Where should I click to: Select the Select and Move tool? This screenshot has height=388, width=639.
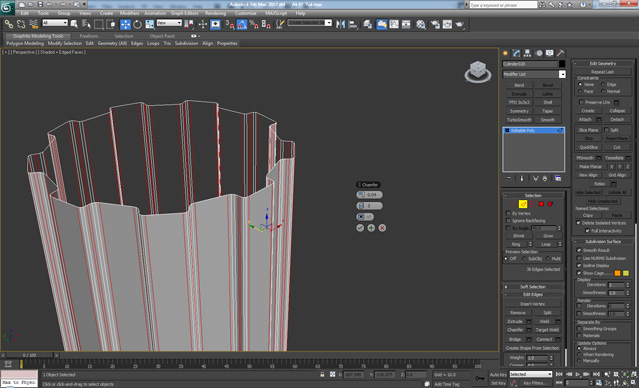coord(125,24)
